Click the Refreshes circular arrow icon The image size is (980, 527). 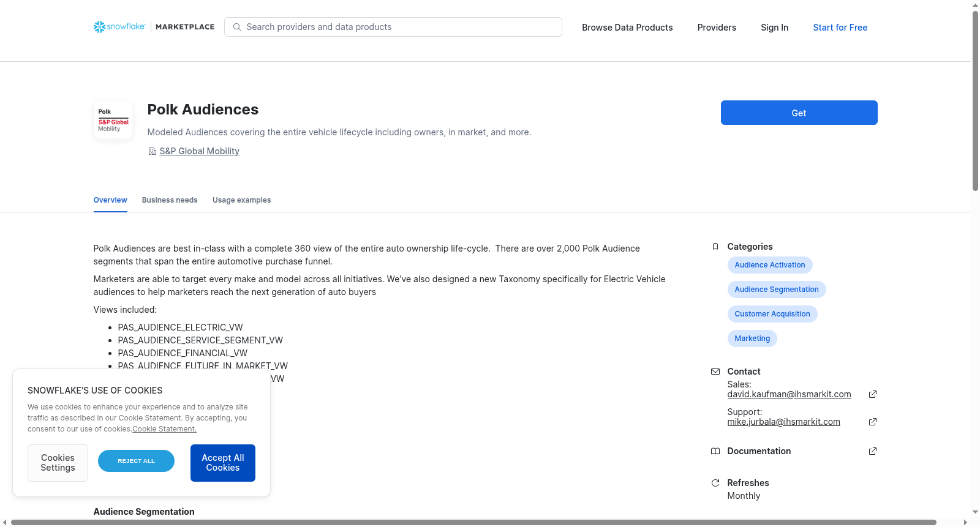point(715,483)
